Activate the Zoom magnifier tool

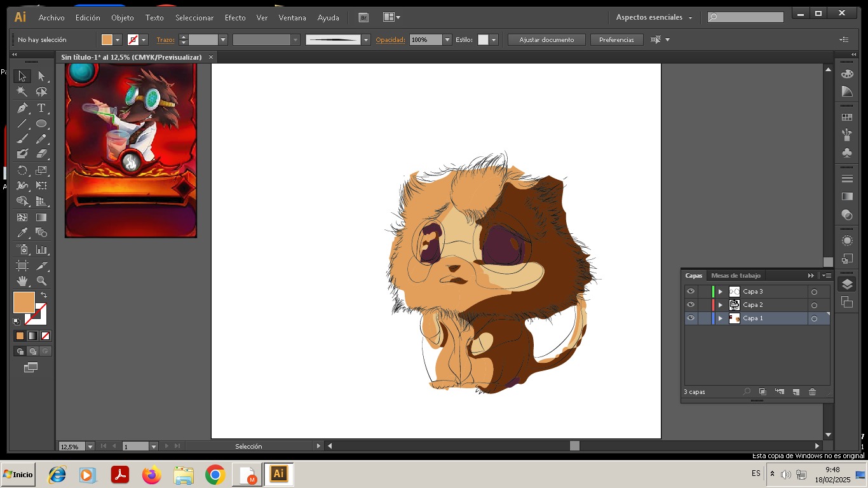pyautogui.click(x=41, y=281)
